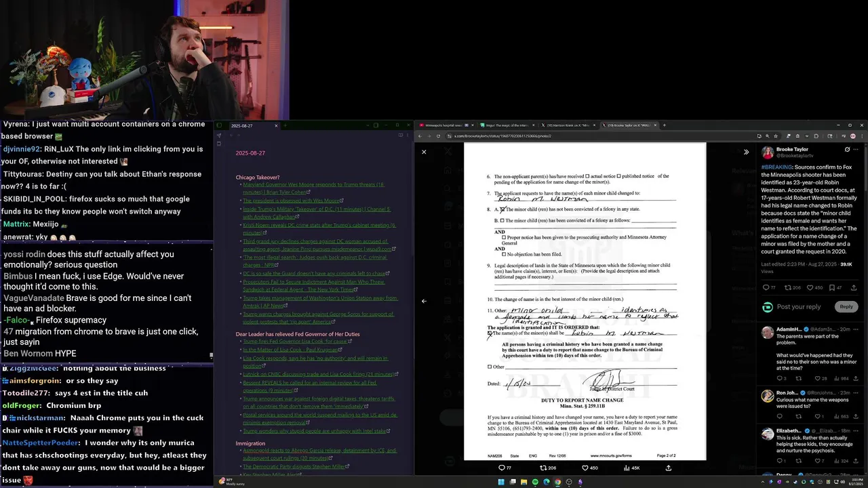Open Windows Start button on taskbar
The height and width of the screenshot is (488, 868).
[x=501, y=482]
